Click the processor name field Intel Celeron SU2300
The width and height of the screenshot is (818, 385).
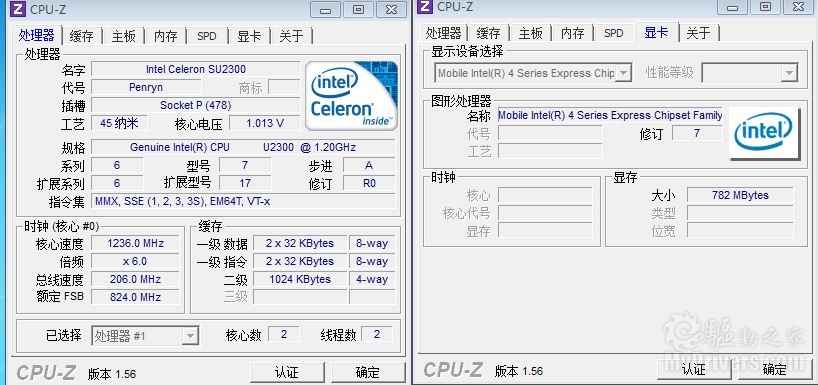[196, 69]
